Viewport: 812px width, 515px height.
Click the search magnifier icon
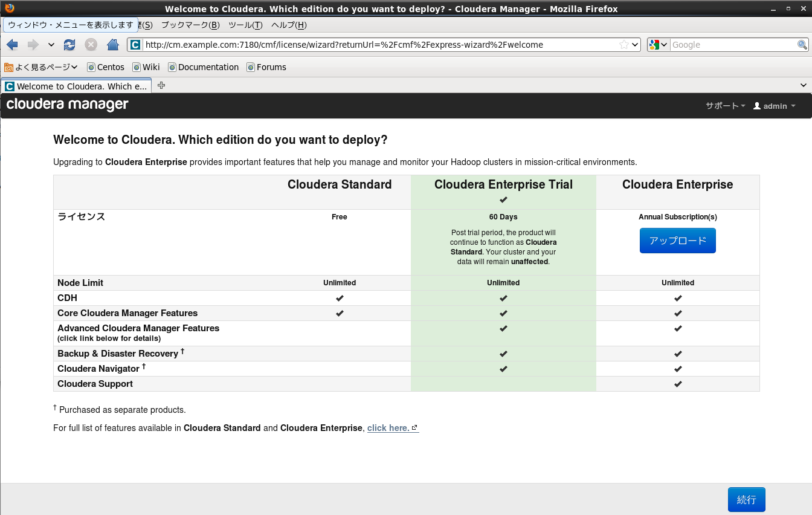pos(802,45)
